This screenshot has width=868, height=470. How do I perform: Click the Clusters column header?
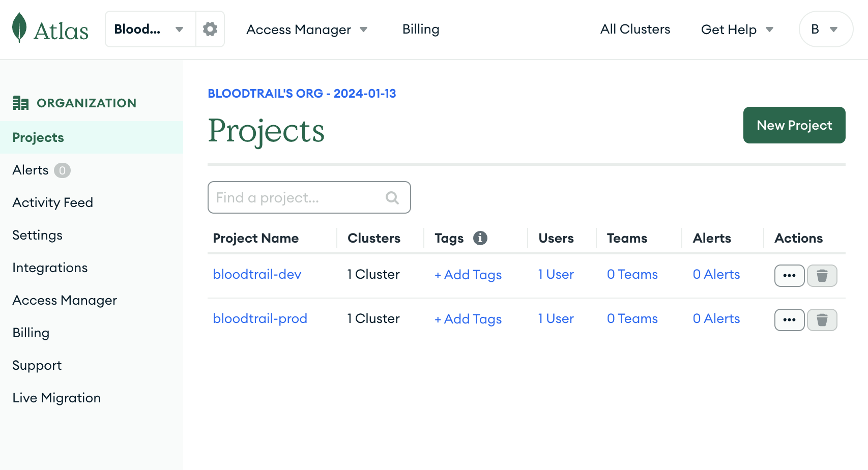click(x=374, y=238)
